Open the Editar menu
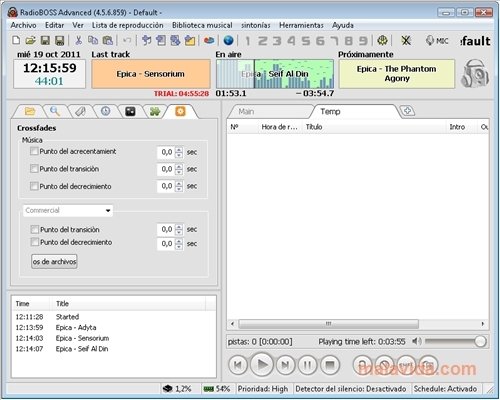This screenshot has width=500, height=400. tap(54, 25)
